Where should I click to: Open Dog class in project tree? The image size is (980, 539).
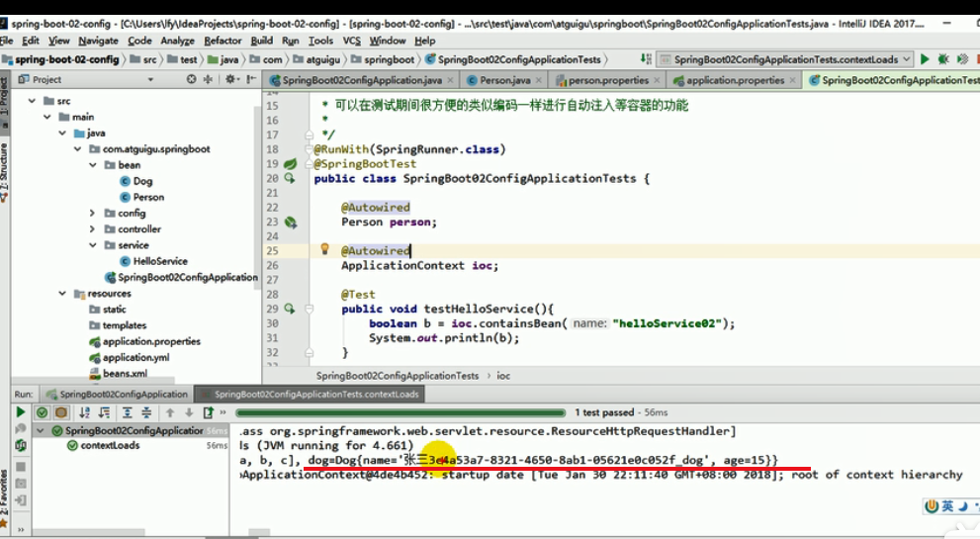[x=135, y=181]
